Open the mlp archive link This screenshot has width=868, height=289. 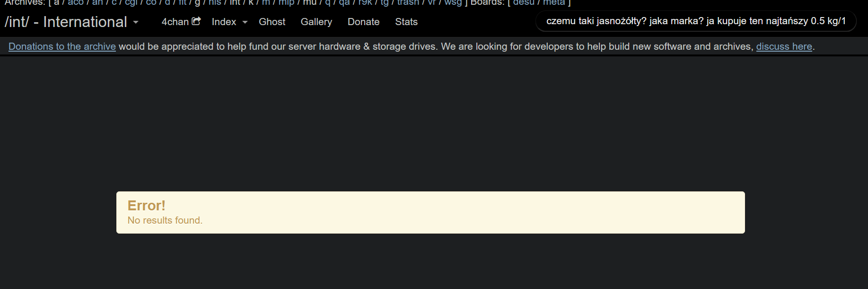(286, 2)
